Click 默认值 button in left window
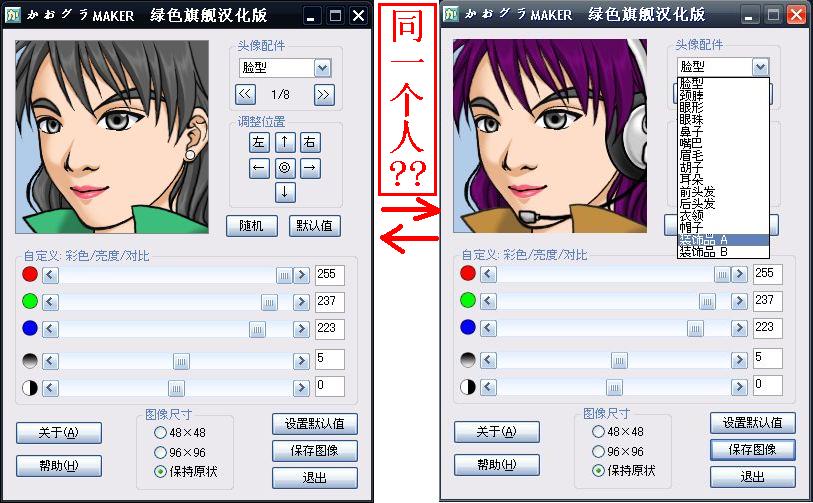The height and width of the screenshot is (503, 813). point(314,226)
